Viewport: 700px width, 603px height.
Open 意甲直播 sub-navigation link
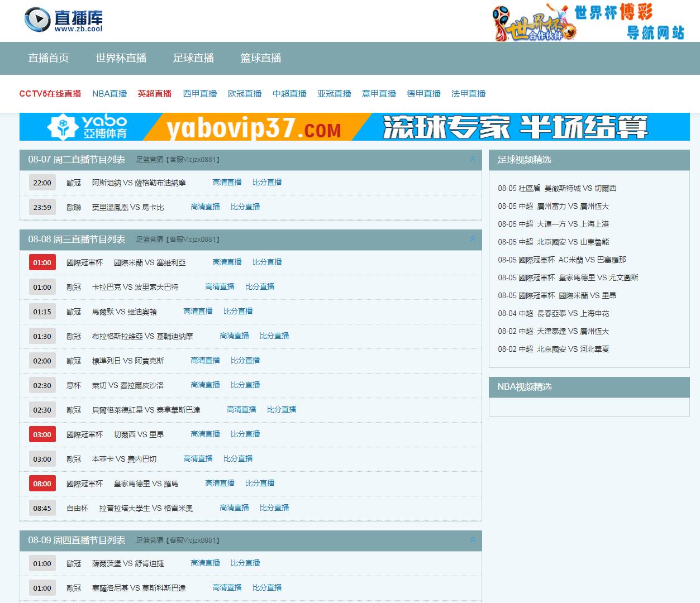tap(379, 94)
